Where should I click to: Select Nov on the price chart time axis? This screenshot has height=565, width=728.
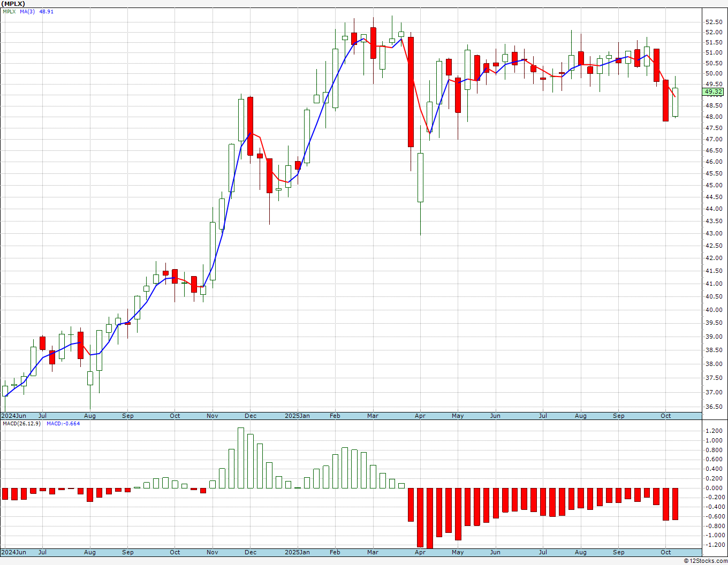click(x=213, y=416)
